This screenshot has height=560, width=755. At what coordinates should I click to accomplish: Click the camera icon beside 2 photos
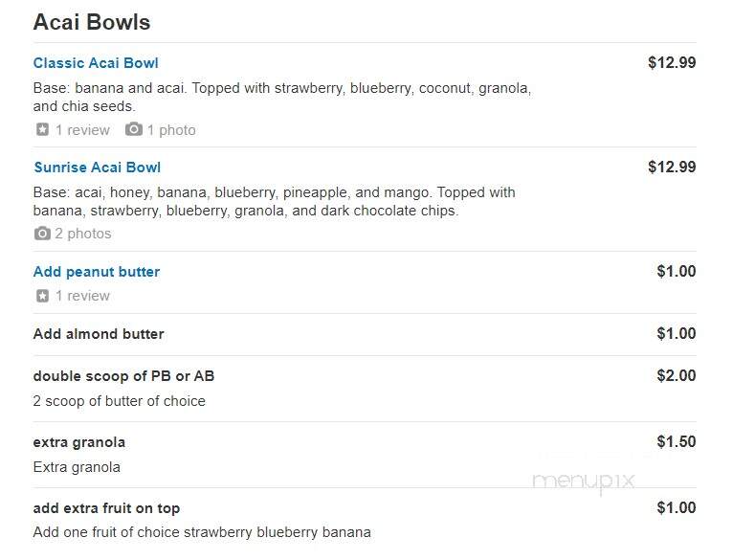[42, 234]
